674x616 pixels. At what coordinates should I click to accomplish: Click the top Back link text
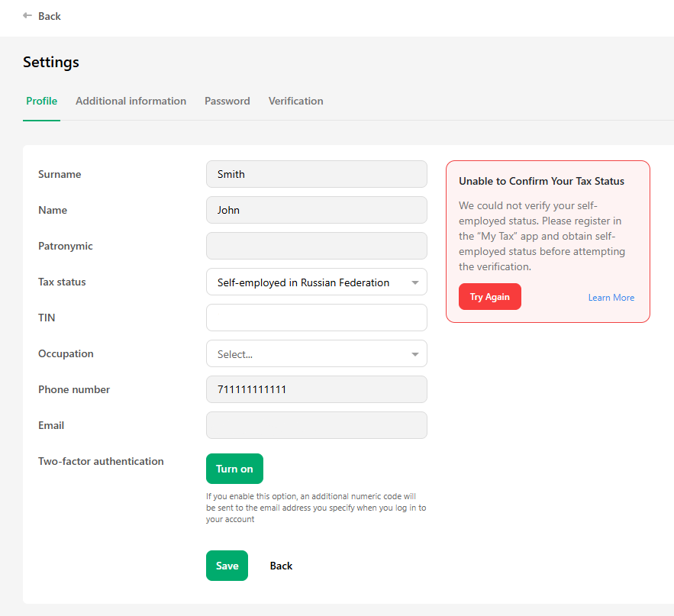click(x=50, y=16)
